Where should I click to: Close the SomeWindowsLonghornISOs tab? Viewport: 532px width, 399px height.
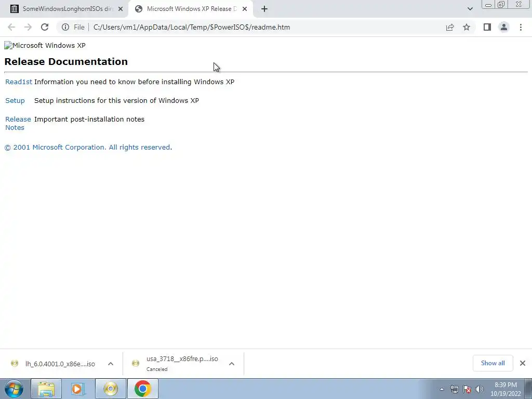[x=121, y=9]
